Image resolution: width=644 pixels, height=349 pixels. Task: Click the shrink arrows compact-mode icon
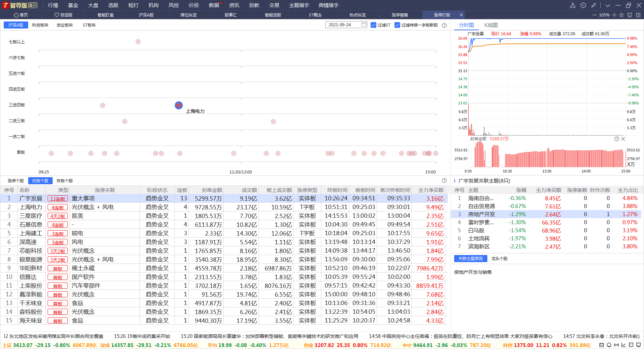tap(594, 5)
